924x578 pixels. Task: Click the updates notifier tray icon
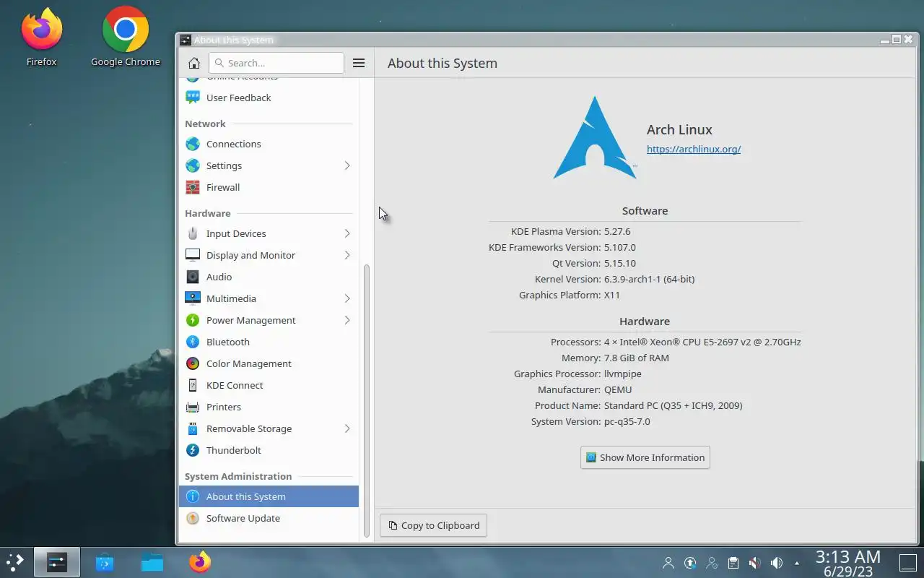tap(690, 563)
